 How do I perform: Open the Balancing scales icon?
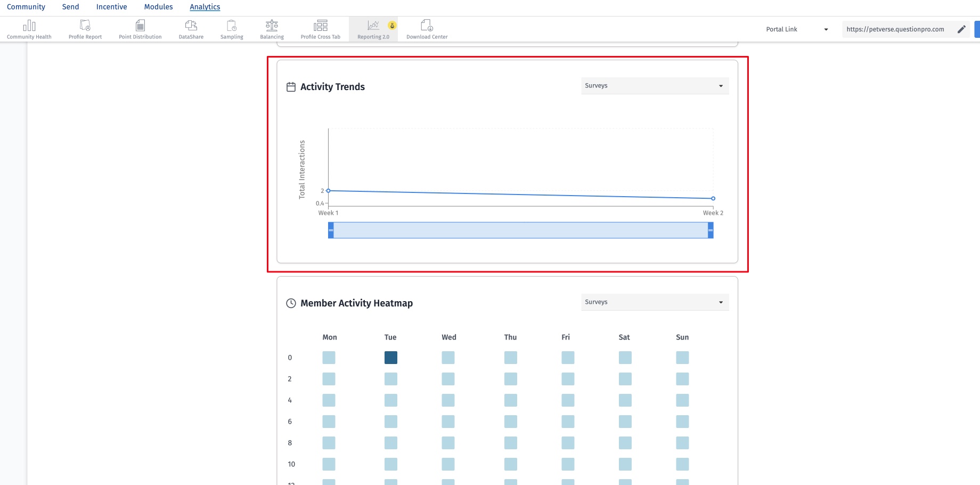tap(272, 26)
